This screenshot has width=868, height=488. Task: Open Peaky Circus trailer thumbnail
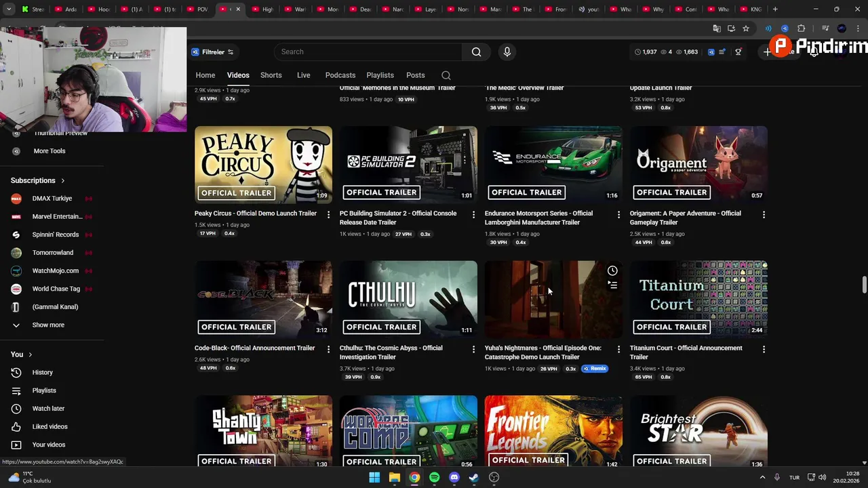point(263,165)
